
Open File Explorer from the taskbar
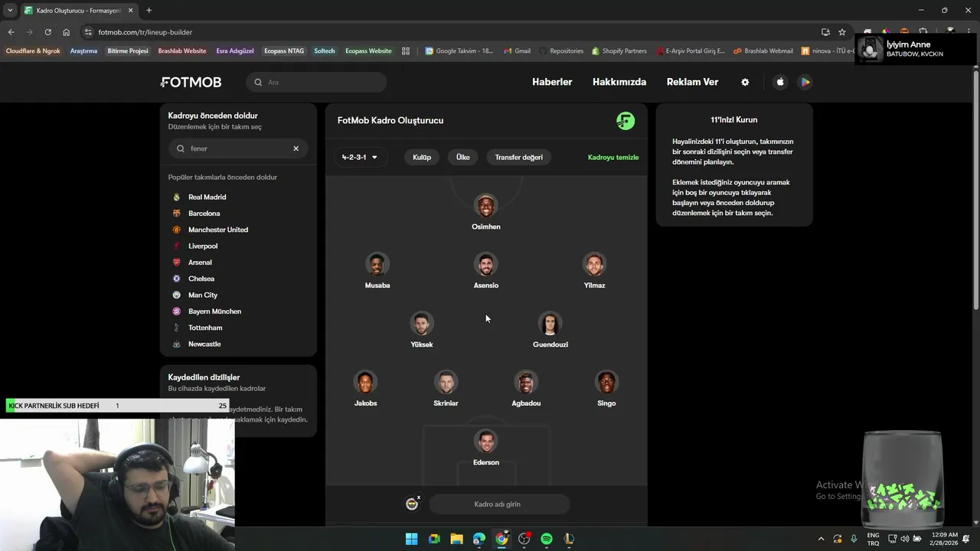(x=456, y=539)
